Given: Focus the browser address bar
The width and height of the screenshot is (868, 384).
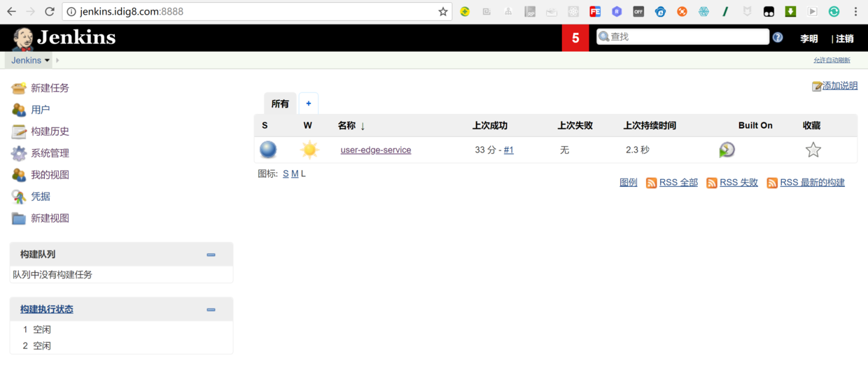Looking at the screenshot, I should pos(255,12).
